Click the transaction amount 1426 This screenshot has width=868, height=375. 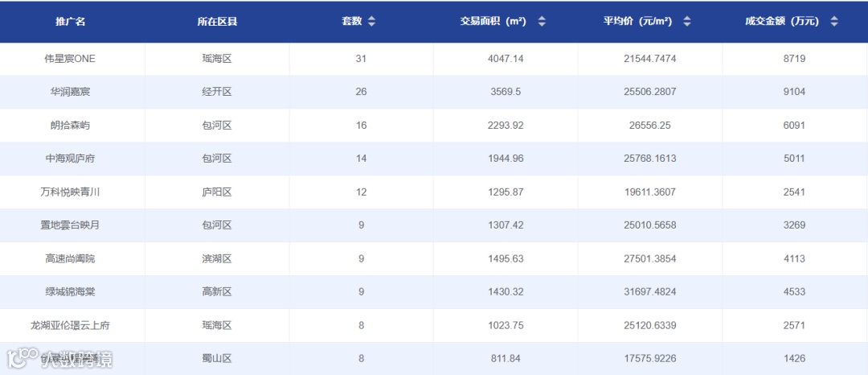(x=794, y=358)
